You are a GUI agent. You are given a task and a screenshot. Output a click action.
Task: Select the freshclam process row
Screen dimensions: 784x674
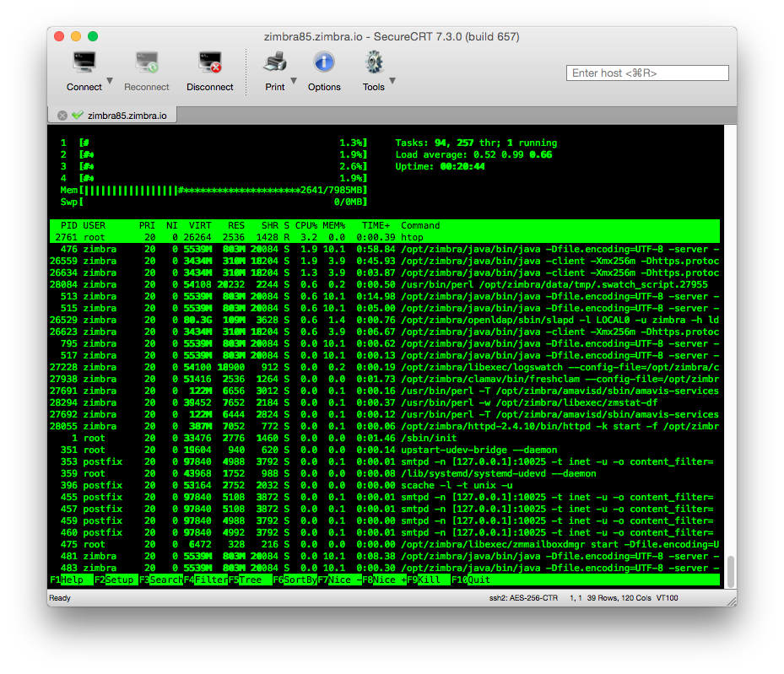pos(385,379)
